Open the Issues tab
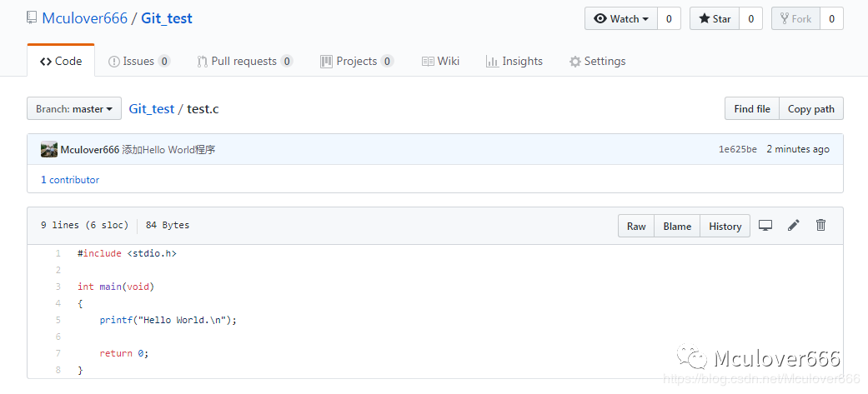The height and width of the screenshot is (394, 868). point(139,61)
